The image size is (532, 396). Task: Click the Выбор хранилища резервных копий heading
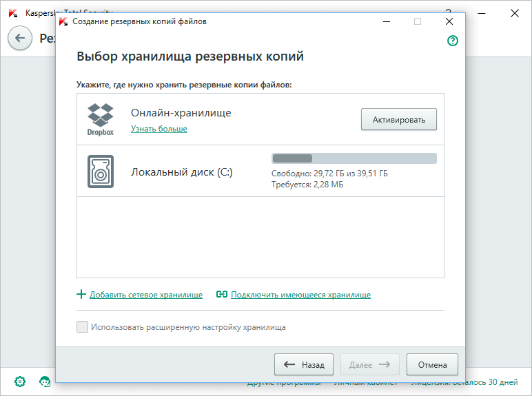(190, 56)
